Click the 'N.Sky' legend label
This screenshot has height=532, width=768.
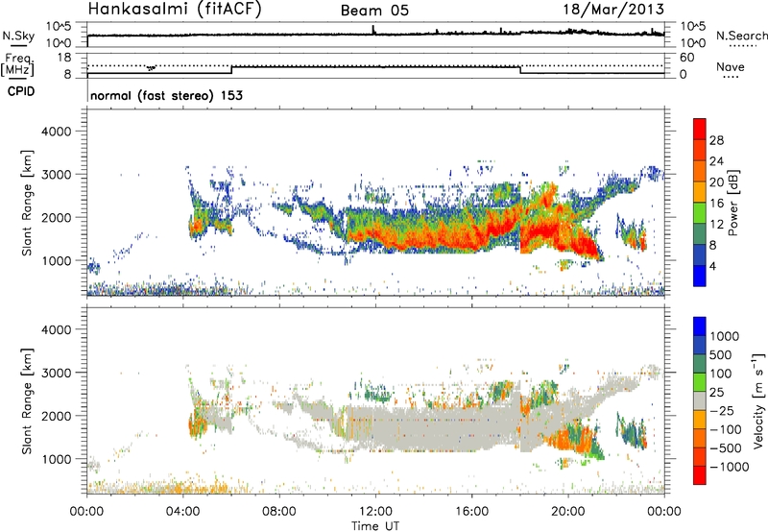click(x=18, y=36)
